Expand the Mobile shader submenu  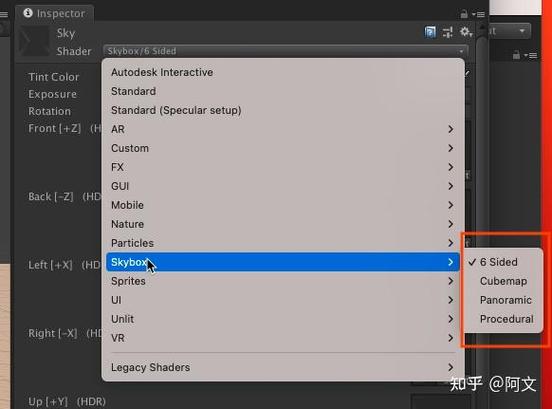tap(283, 205)
